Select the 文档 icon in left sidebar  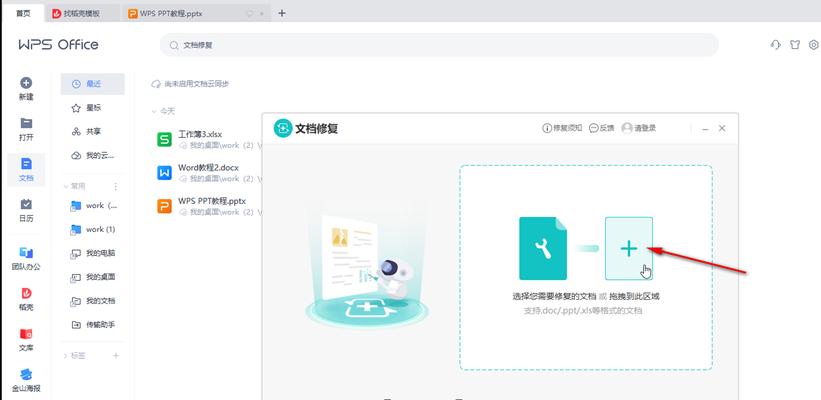[26, 163]
